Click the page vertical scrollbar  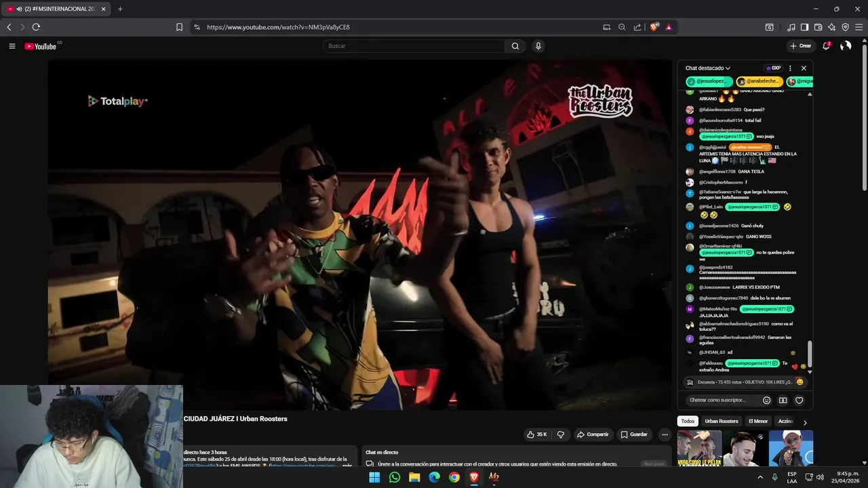[x=864, y=117]
